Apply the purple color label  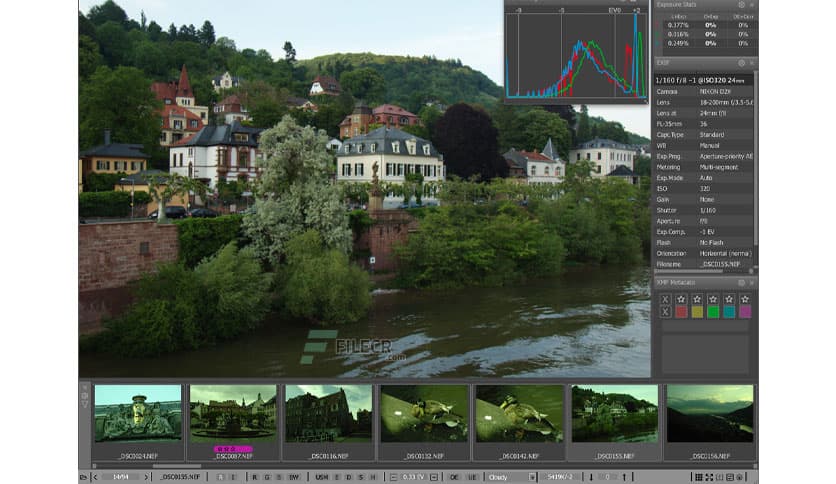(745, 312)
